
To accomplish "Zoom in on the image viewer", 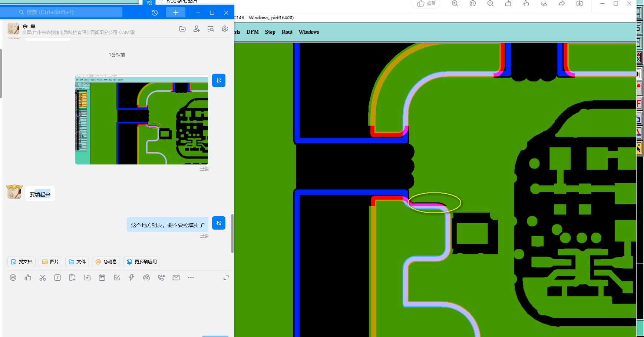I will click(x=455, y=4).
